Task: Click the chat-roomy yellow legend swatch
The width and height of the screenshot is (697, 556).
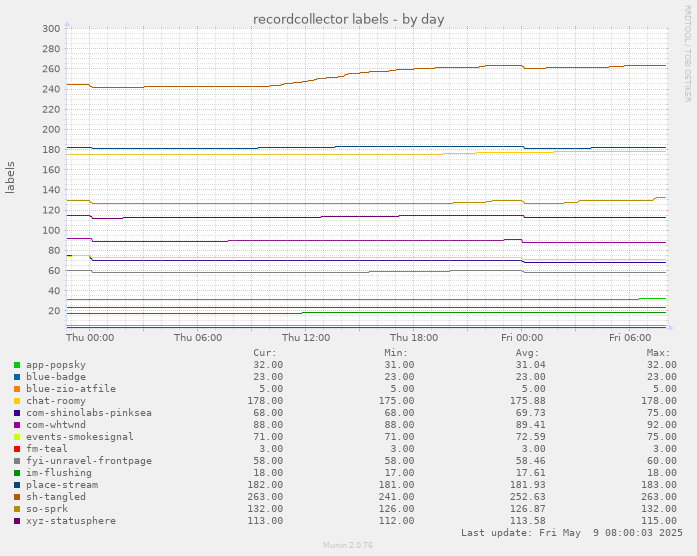Action: click(17, 401)
